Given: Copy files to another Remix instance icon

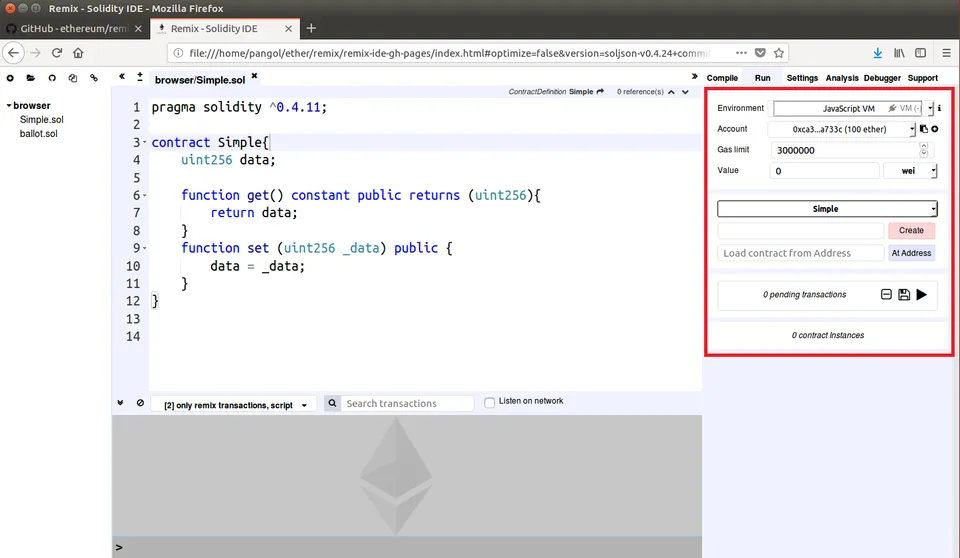Looking at the screenshot, I should click(73, 78).
